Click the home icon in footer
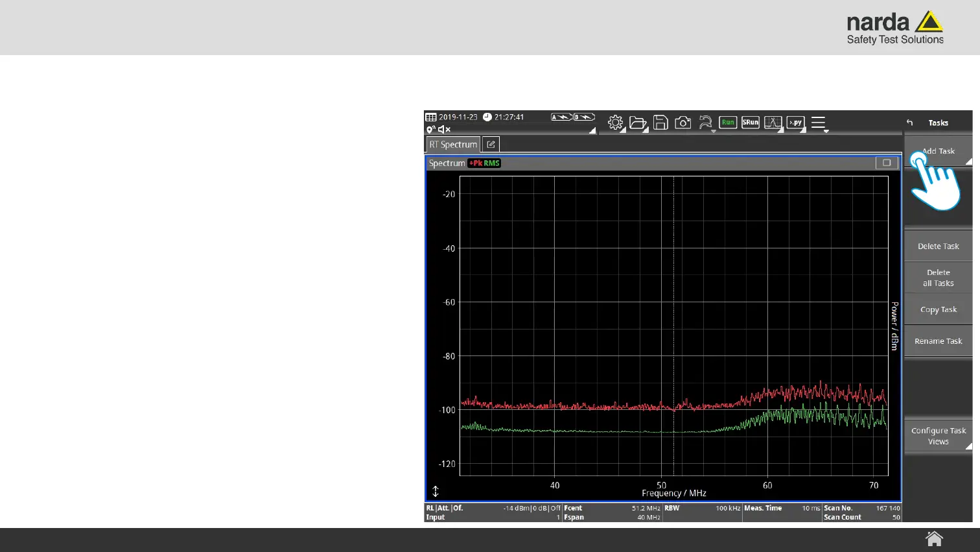 click(934, 539)
